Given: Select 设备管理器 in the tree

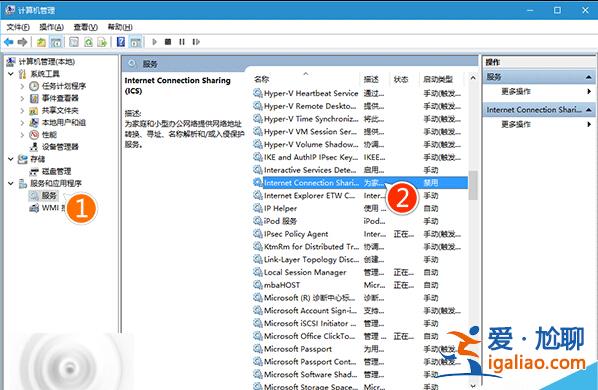Looking at the screenshot, I should [60, 147].
